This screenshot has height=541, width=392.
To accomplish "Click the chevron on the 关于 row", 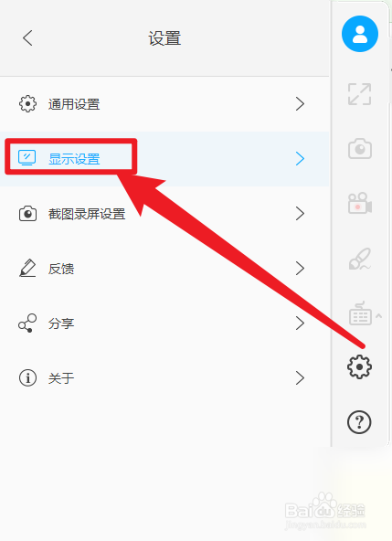I will click(x=301, y=378).
